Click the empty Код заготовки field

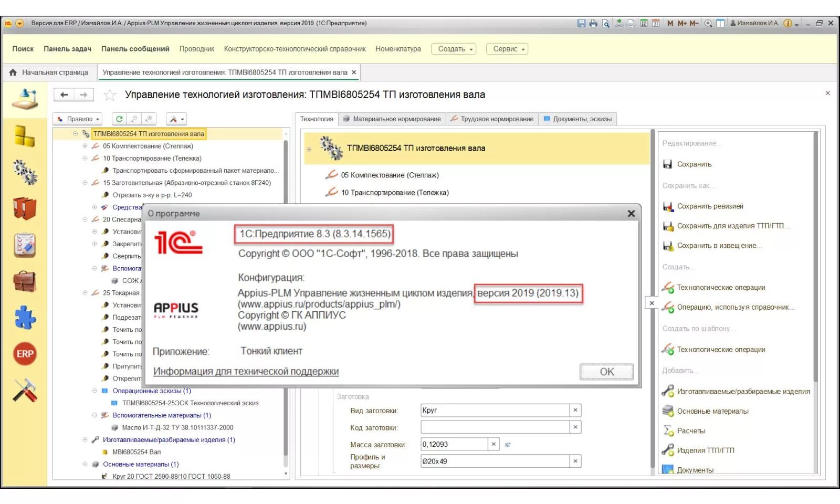(495, 427)
